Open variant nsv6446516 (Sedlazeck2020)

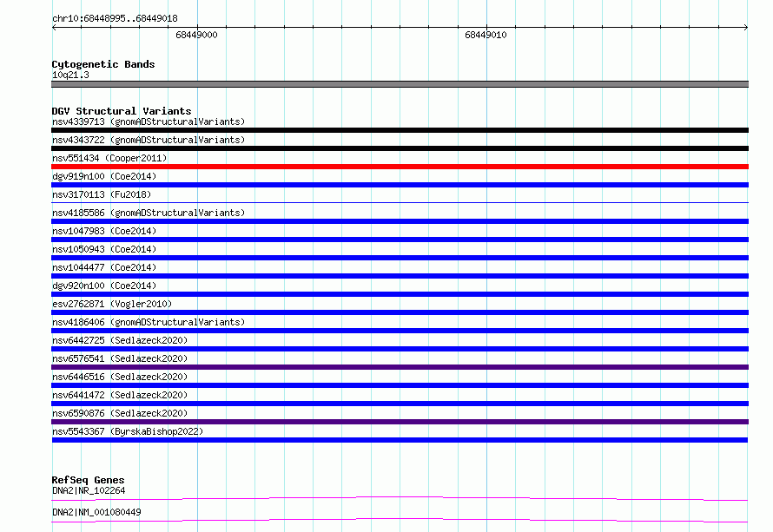120,377
